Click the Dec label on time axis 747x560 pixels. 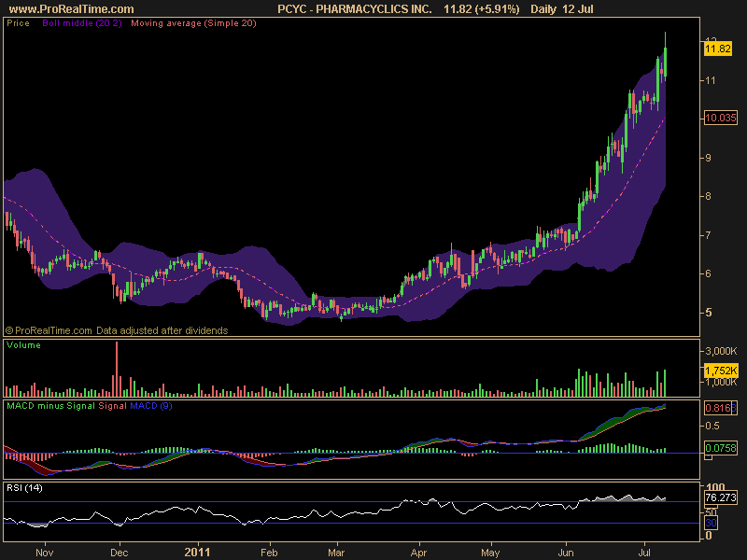click(120, 553)
